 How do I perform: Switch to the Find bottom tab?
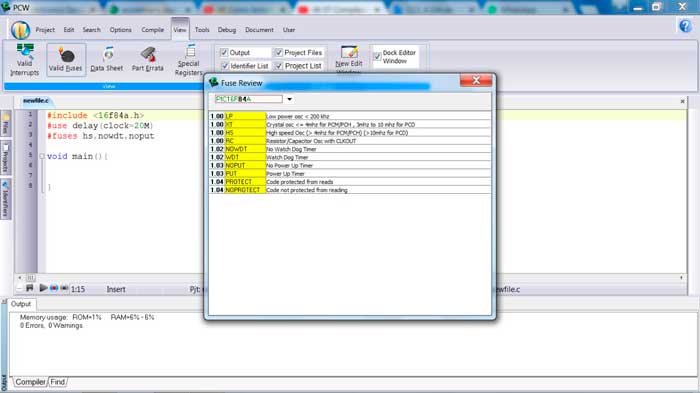click(58, 382)
